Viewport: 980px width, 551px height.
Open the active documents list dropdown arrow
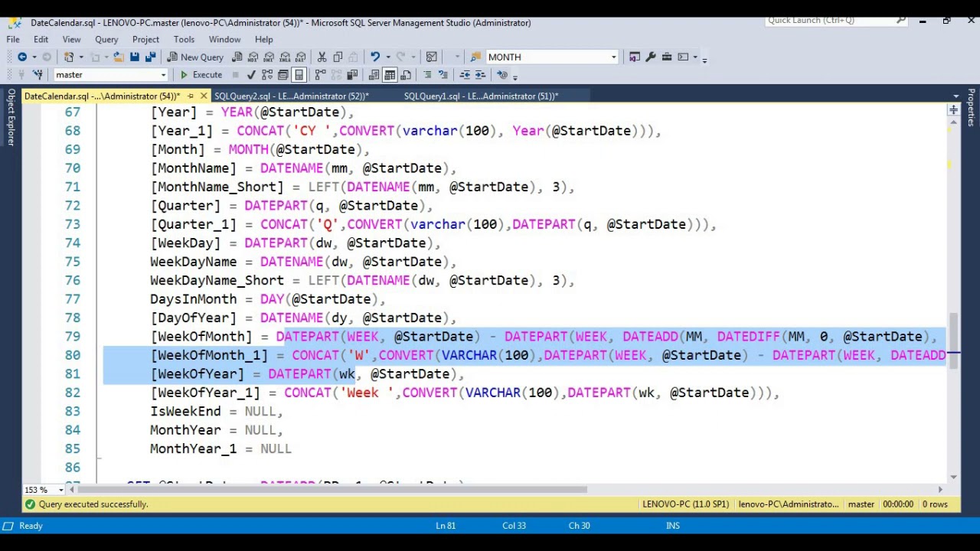(x=955, y=96)
